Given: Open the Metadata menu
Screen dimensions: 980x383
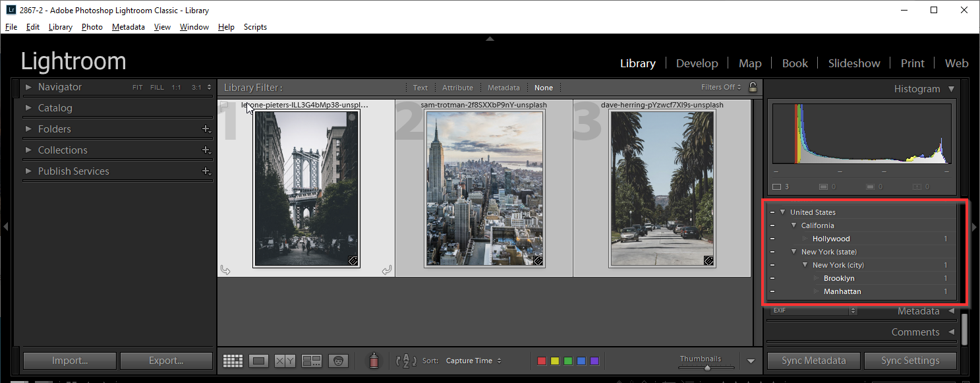Looking at the screenshot, I should pos(128,27).
